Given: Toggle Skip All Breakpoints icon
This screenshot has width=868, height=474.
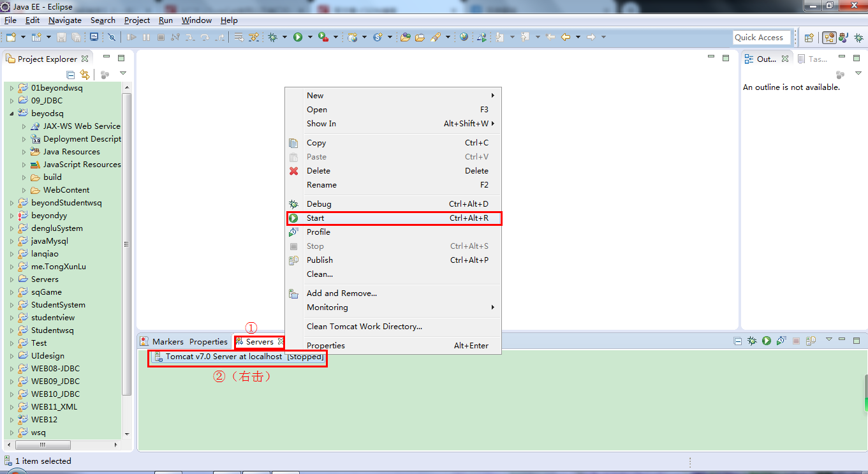Looking at the screenshot, I should 112,37.
